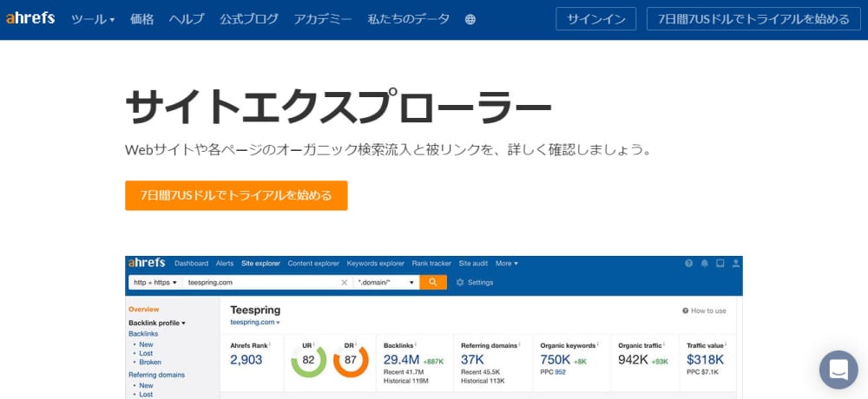This screenshot has height=399, width=868.
Task: Collapse the Backlink profile section
Action: click(156, 323)
